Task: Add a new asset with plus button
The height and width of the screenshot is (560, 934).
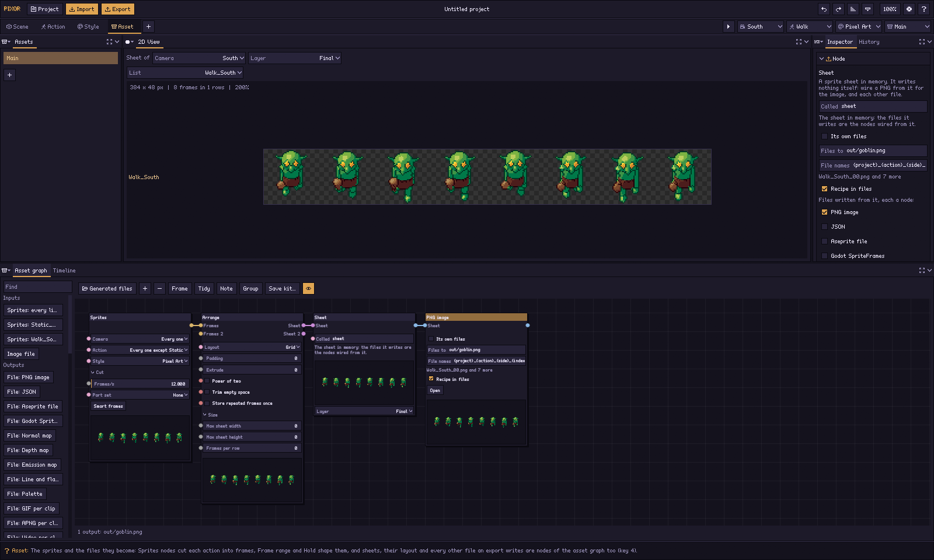Action: click(x=9, y=75)
